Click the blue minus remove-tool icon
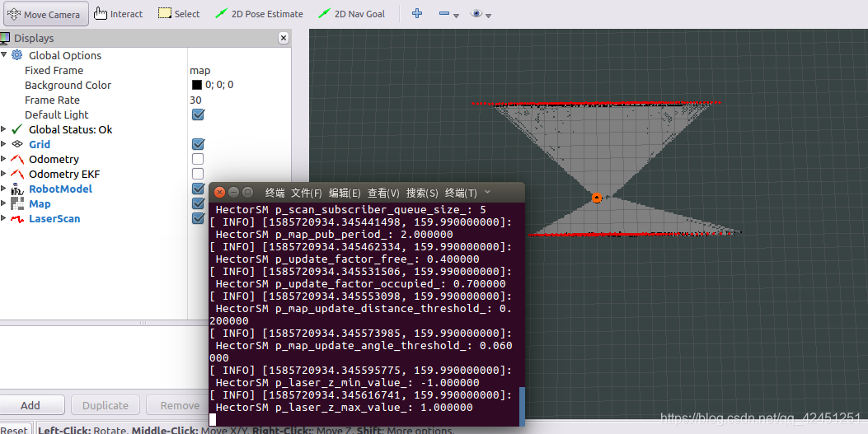This screenshot has height=434, width=868. (x=444, y=13)
